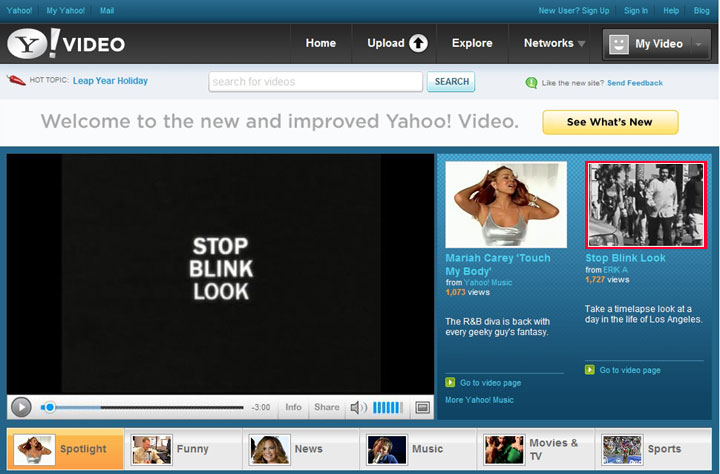720x474 pixels.
Task: Click the Sports tab thumbnail image
Action: tap(622, 450)
